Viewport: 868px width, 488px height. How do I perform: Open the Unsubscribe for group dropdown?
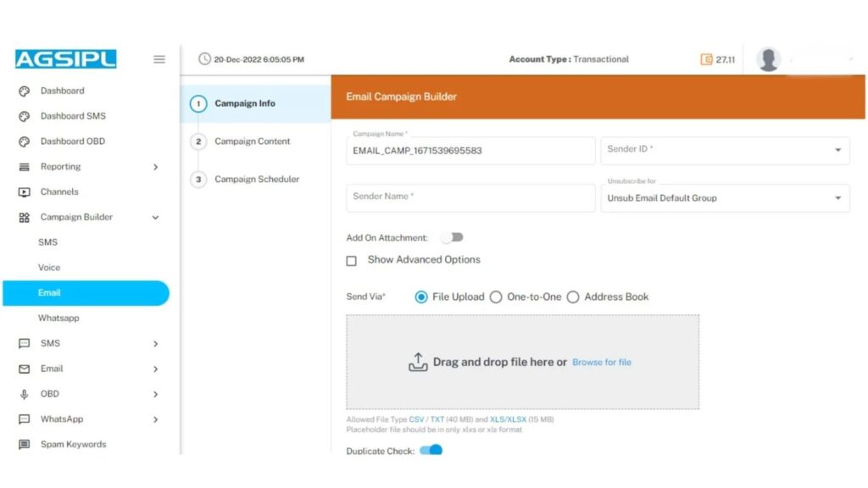[725, 198]
